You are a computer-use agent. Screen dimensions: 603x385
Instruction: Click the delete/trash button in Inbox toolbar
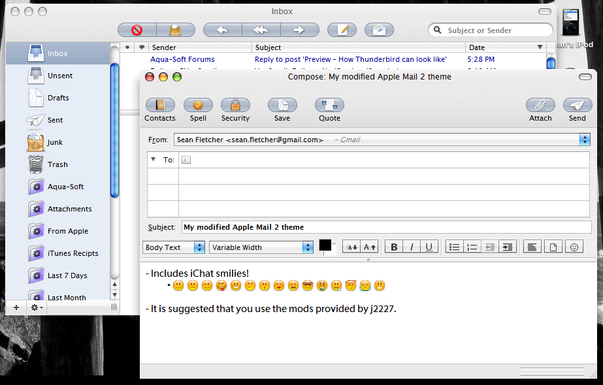click(x=175, y=30)
